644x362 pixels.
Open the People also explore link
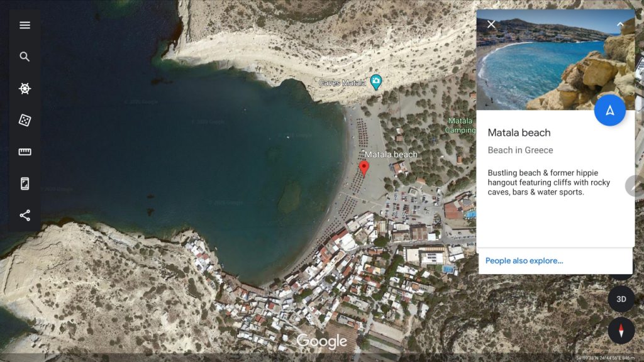point(524,261)
